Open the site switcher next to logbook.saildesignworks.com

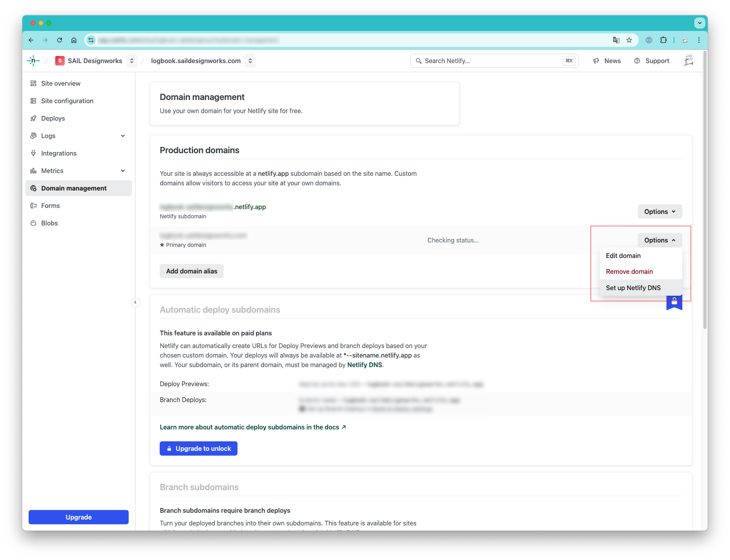(250, 61)
